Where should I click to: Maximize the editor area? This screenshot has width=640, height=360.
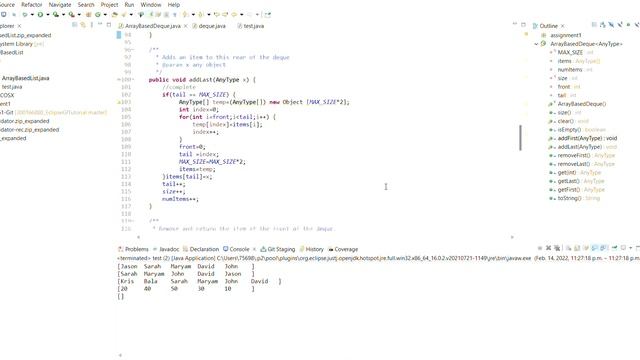click(x=523, y=25)
